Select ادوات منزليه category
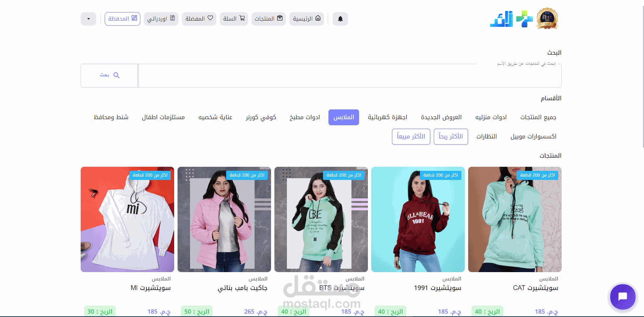644x317 pixels. tap(491, 117)
